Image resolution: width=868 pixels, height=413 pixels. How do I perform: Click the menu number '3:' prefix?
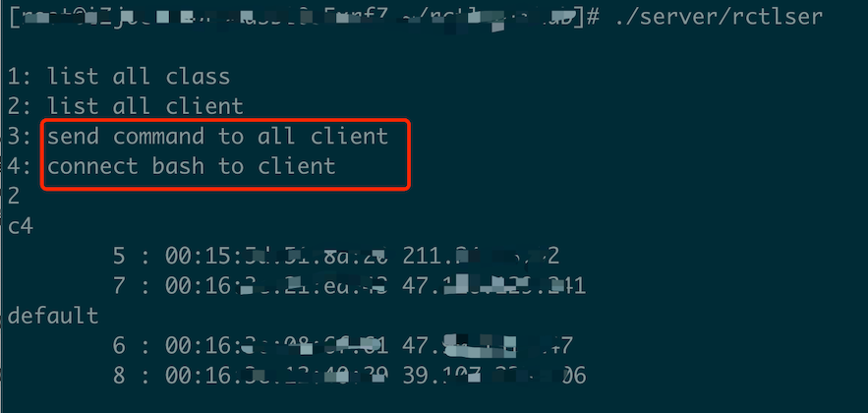tap(22, 136)
